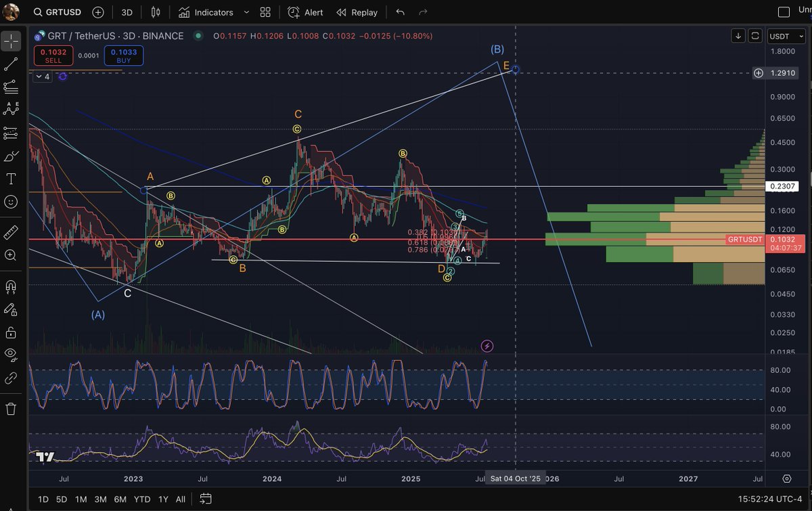Open indicator templates grid icon

[x=265, y=12]
